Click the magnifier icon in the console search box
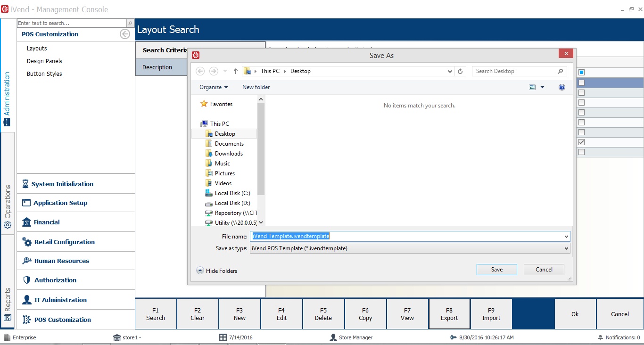 (x=130, y=23)
